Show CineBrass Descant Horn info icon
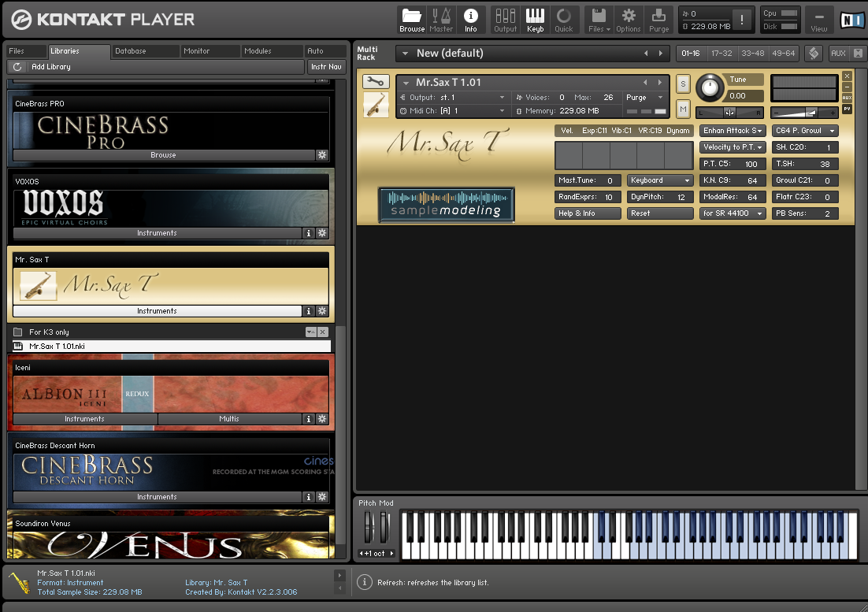Image resolution: width=868 pixels, height=612 pixels. coord(308,497)
